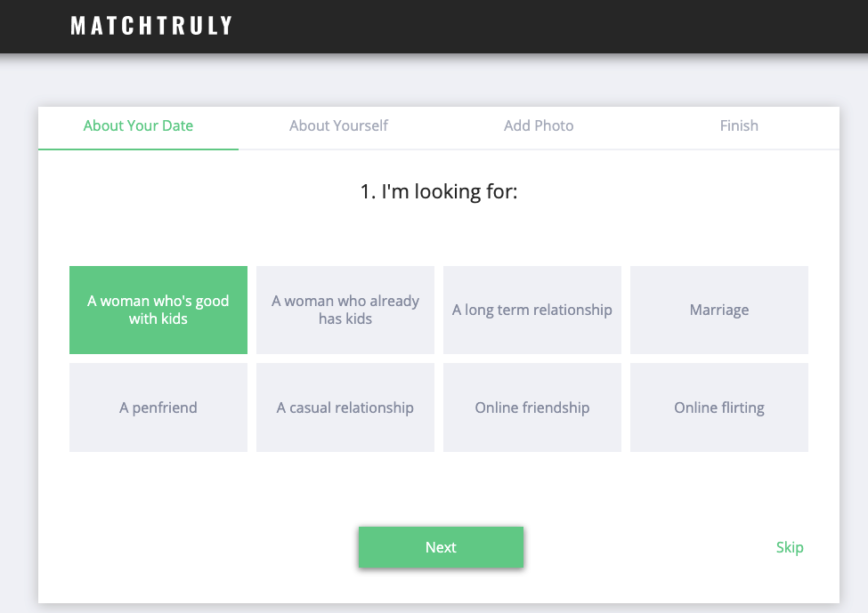Pick the 'A penfriend' option

(x=158, y=407)
